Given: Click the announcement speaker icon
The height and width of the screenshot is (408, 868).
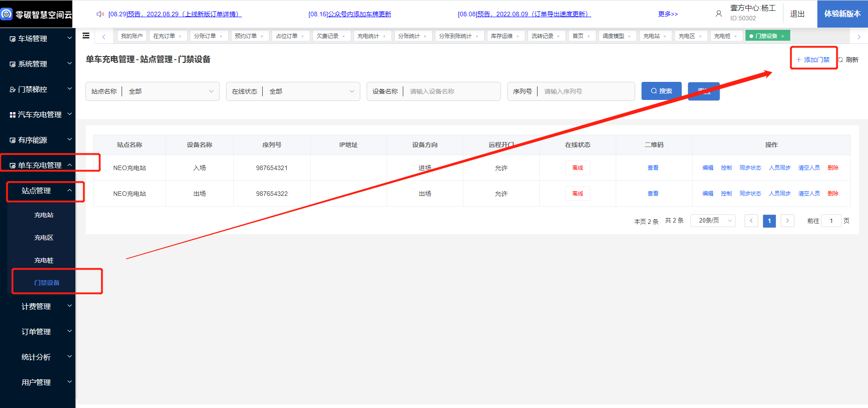Looking at the screenshot, I should point(100,14).
